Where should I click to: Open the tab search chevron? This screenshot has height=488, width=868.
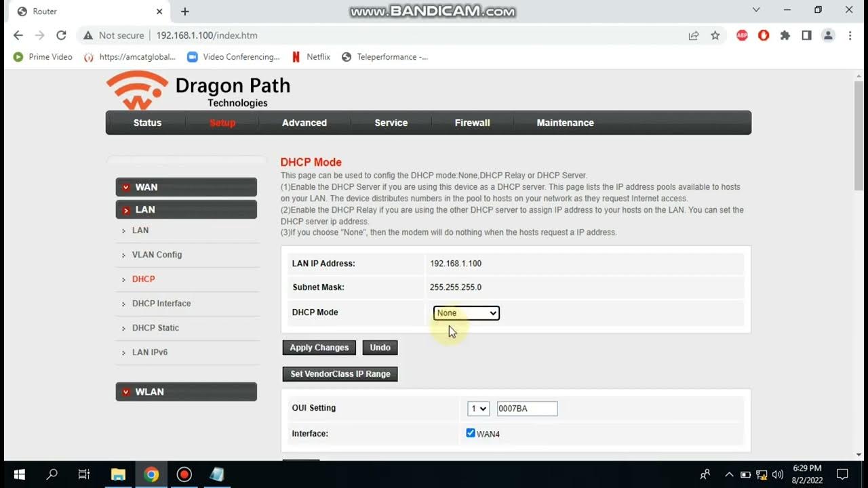[757, 10]
